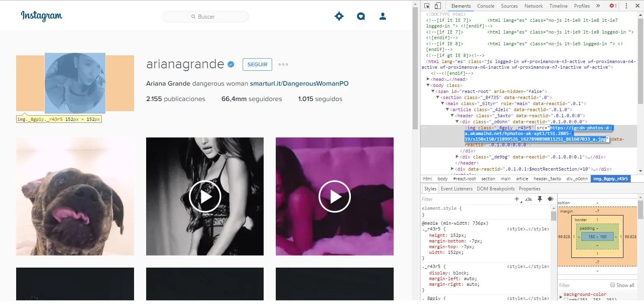Click the SEGUIR follow button

click(x=257, y=64)
